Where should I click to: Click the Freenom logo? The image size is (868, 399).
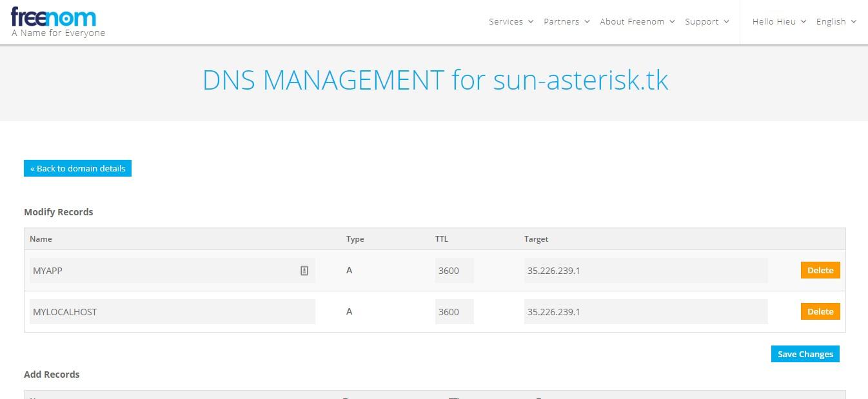pos(54,17)
